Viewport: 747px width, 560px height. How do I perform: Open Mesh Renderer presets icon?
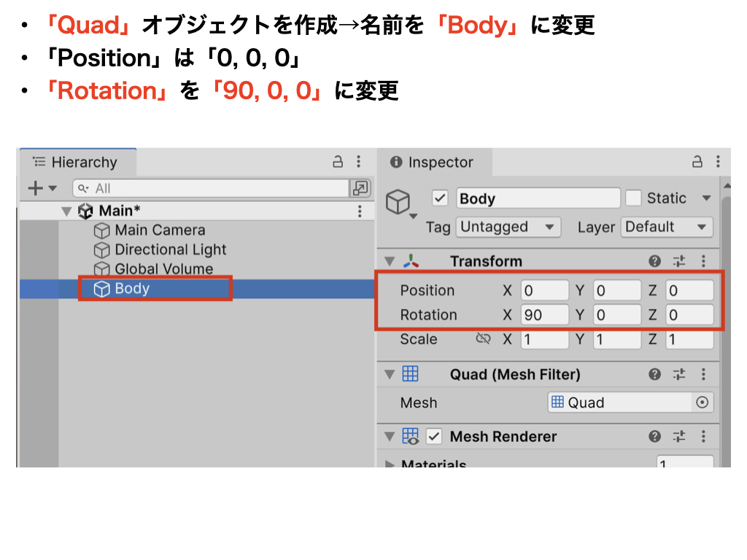(679, 436)
